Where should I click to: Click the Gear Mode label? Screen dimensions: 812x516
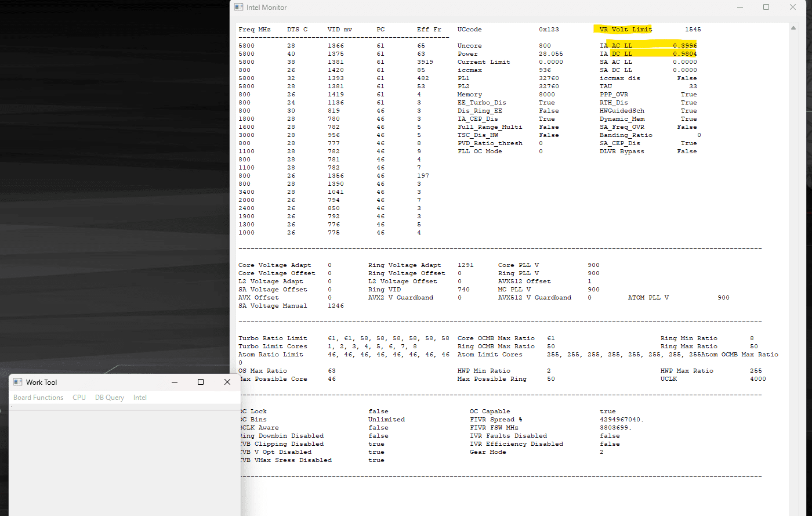(488, 452)
